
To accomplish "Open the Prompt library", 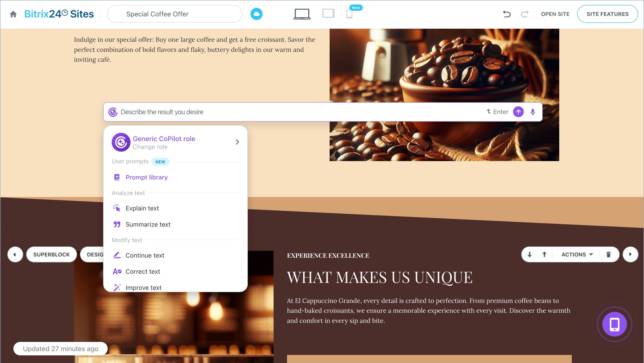I will [146, 177].
